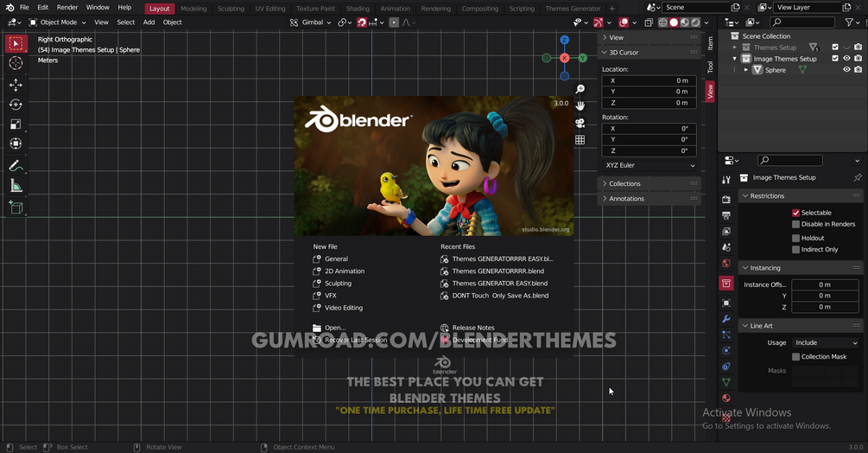The width and height of the screenshot is (868, 453).
Task: Select the Annotate tool
Action: point(16,166)
